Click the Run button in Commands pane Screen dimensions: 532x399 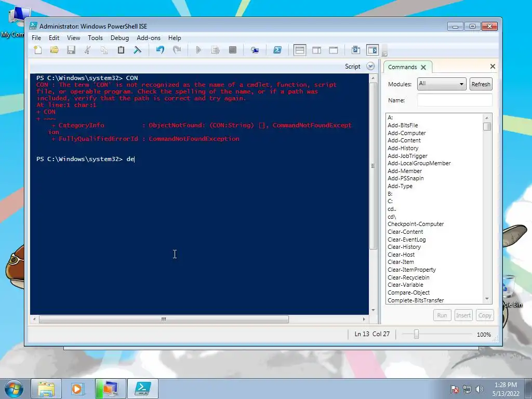(442, 315)
